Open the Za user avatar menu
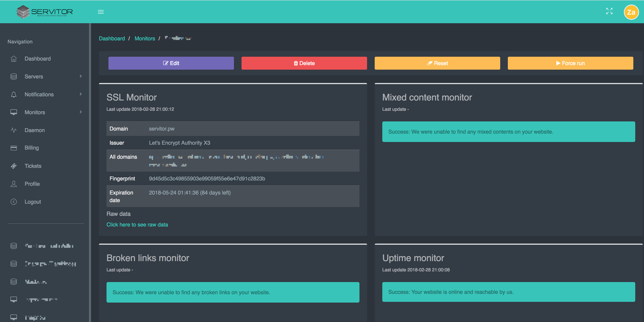Viewport: 644px width, 322px height. point(631,12)
